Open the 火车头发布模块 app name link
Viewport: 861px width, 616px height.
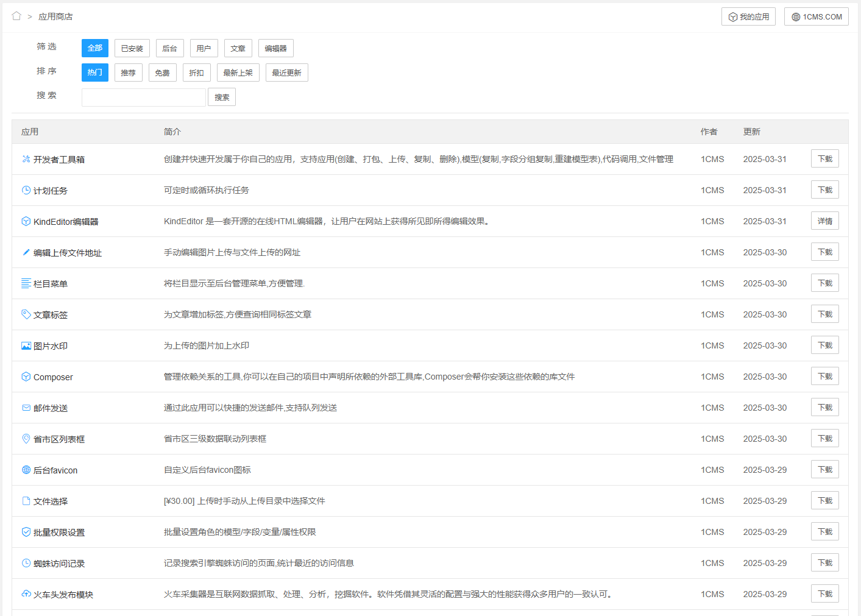63,595
